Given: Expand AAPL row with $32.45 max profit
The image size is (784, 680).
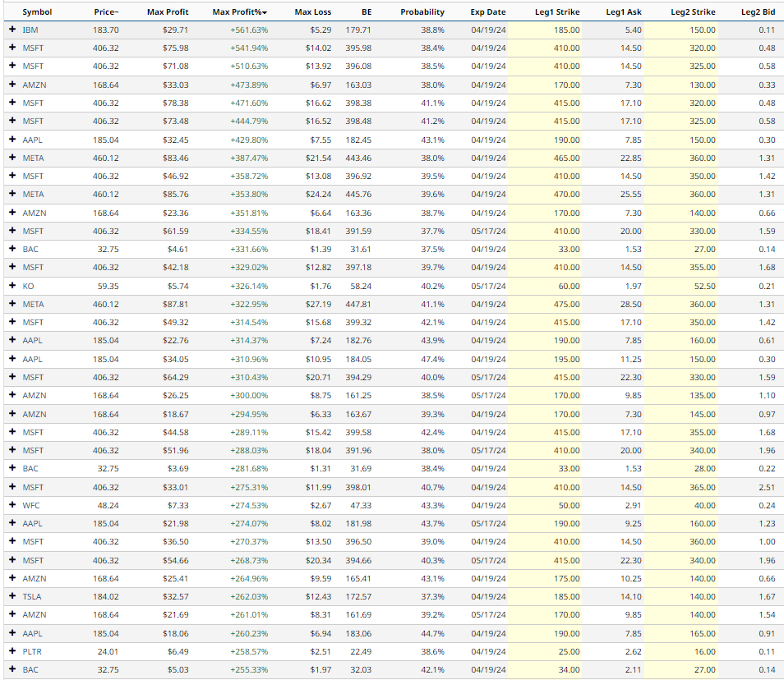Looking at the screenshot, I should click(12, 140).
